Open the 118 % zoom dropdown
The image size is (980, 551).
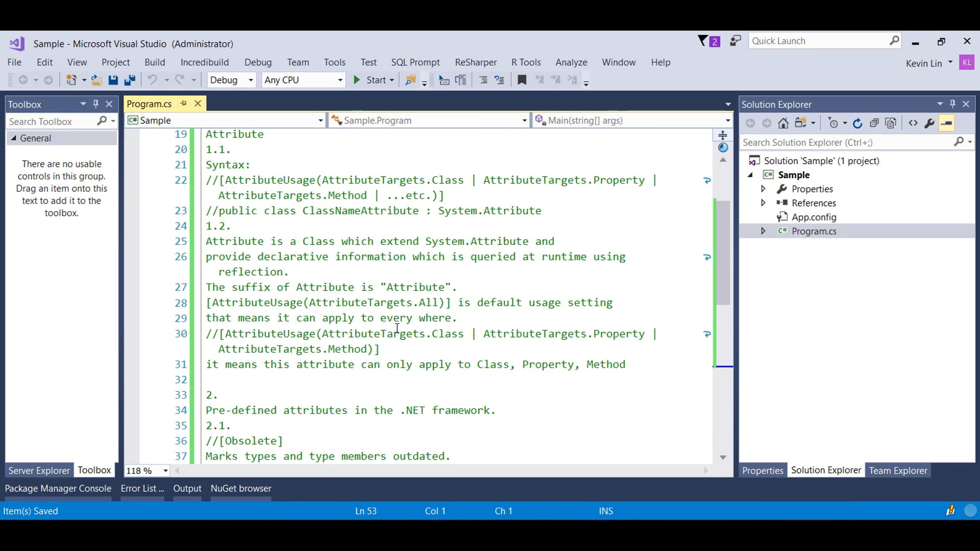(x=165, y=470)
